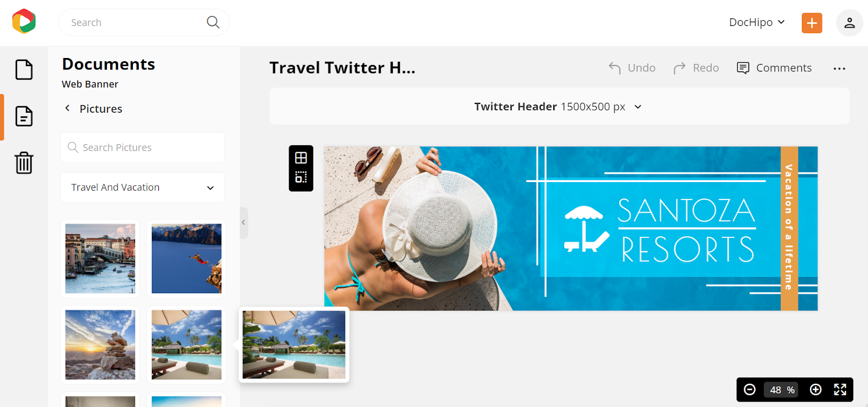Select the documents list sidebar icon
Screen dimensions: 868x407
(x=24, y=116)
